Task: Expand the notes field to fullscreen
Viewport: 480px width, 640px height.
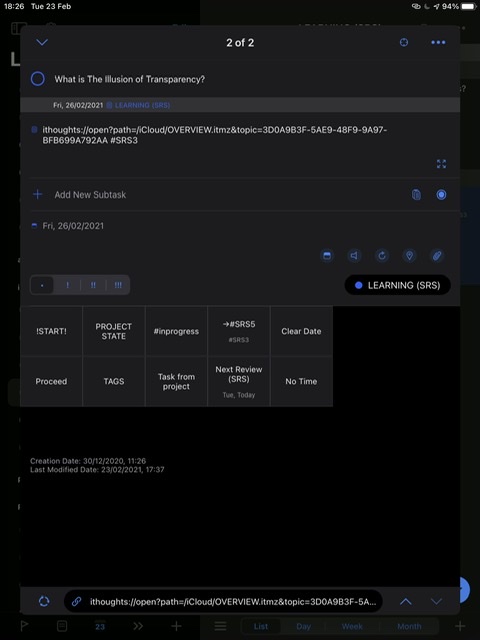Action: click(x=441, y=164)
